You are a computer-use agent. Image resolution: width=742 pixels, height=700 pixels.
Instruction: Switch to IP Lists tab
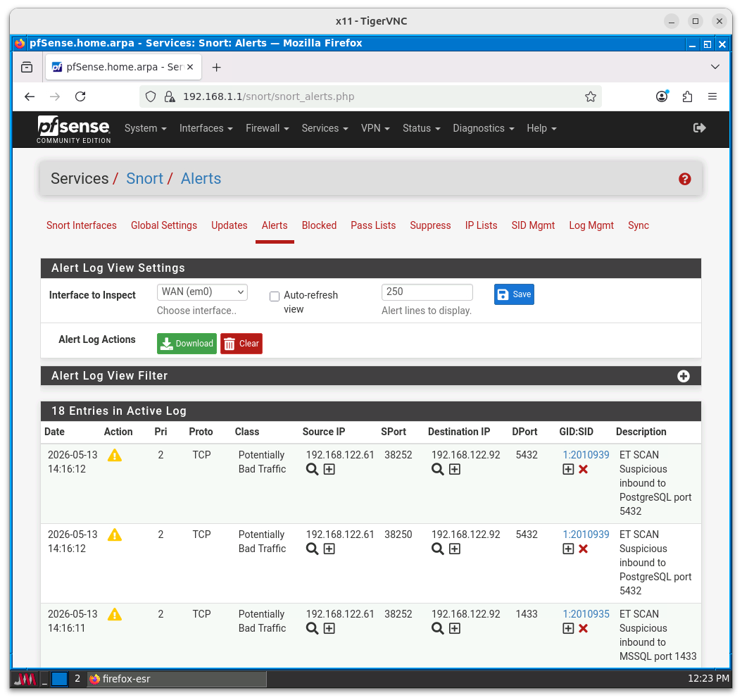pyautogui.click(x=481, y=225)
